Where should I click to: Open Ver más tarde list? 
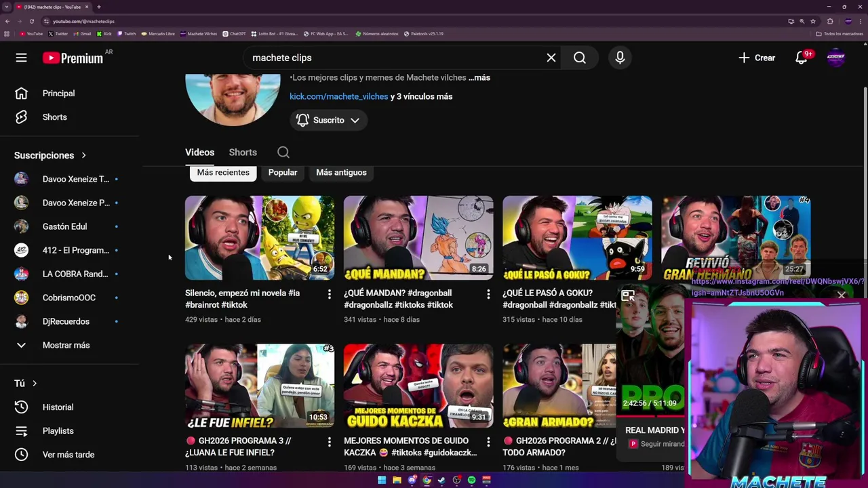[x=68, y=455]
